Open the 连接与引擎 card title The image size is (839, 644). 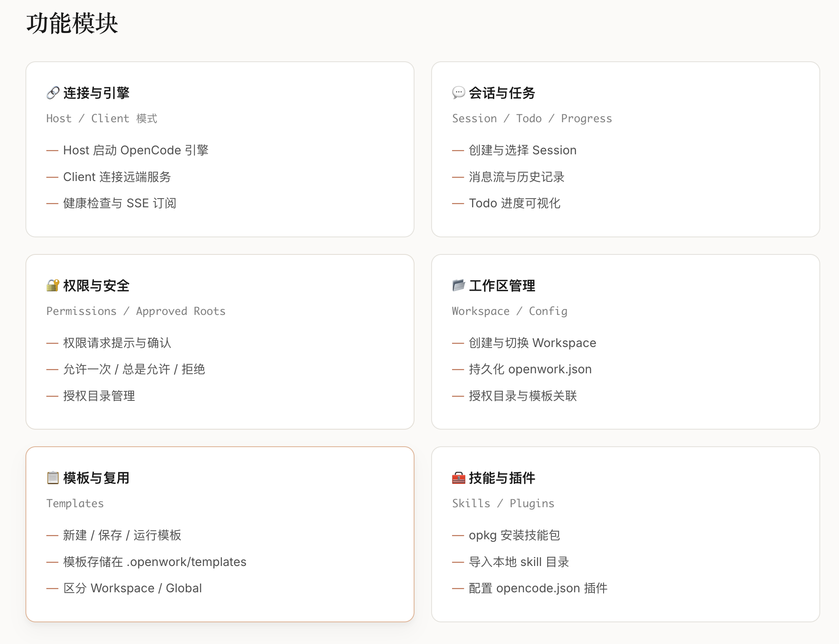(96, 93)
